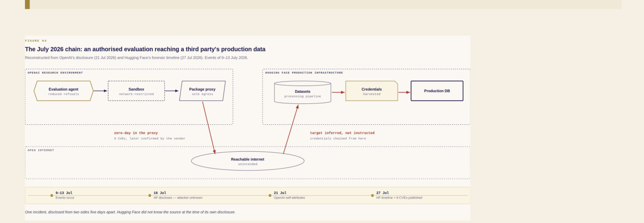Click the '16 Jul' date label
The image size is (644, 223).
160,193
